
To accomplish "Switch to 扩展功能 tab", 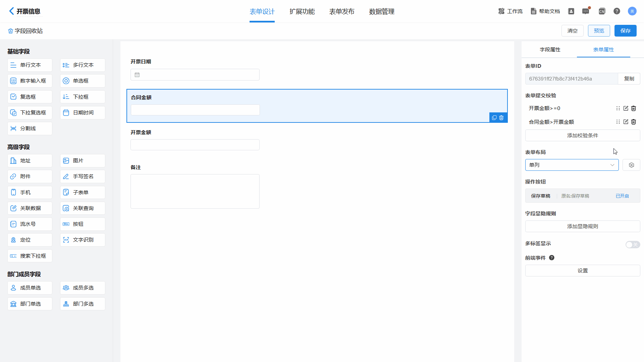I will point(302,12).
